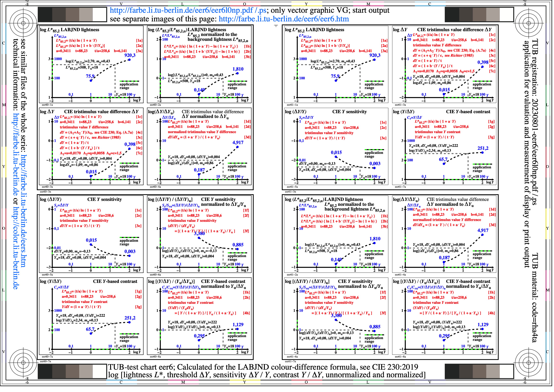
Task: Click the top-left circular registration target
Action: coord(23,23)
